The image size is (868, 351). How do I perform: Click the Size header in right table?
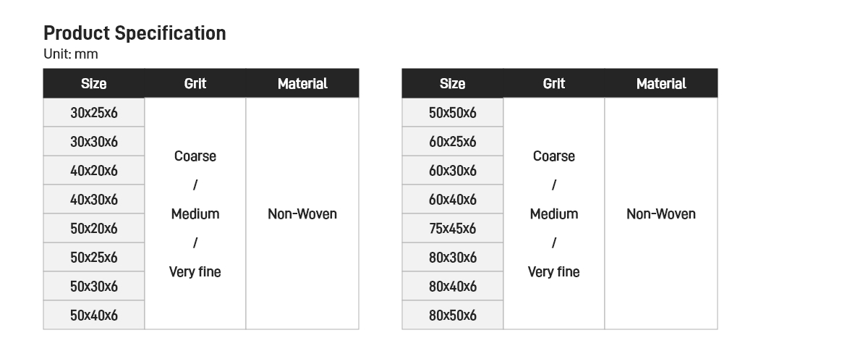point(453,84)
